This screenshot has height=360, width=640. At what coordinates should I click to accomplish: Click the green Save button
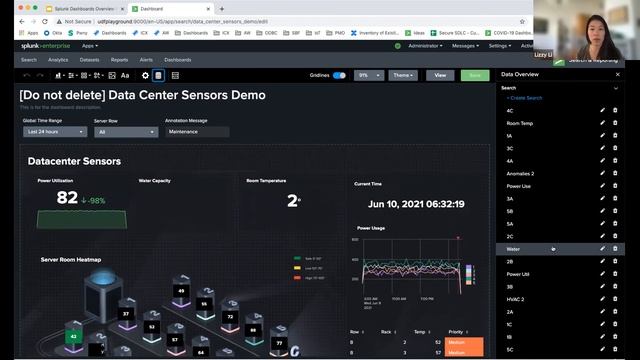click(x=475, y=76)
